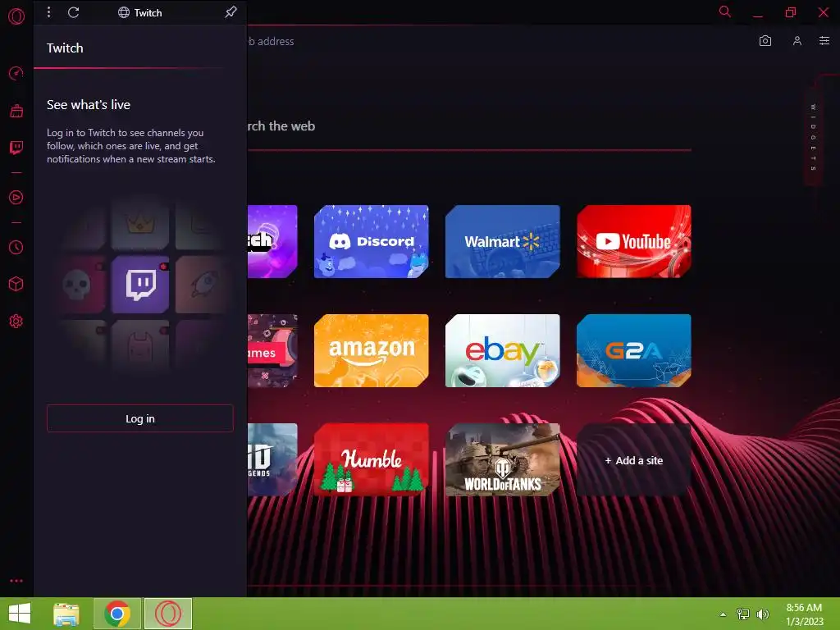Show hidden system tray icons arrow

(x=723, y=614)
